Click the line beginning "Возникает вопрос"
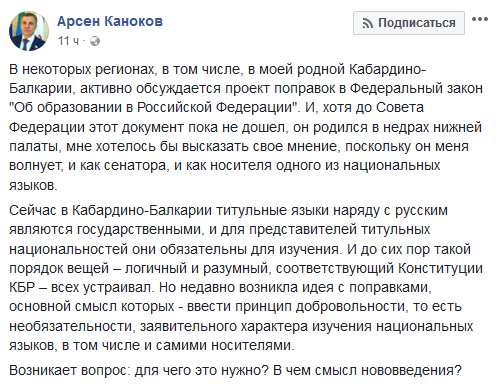 235,370
